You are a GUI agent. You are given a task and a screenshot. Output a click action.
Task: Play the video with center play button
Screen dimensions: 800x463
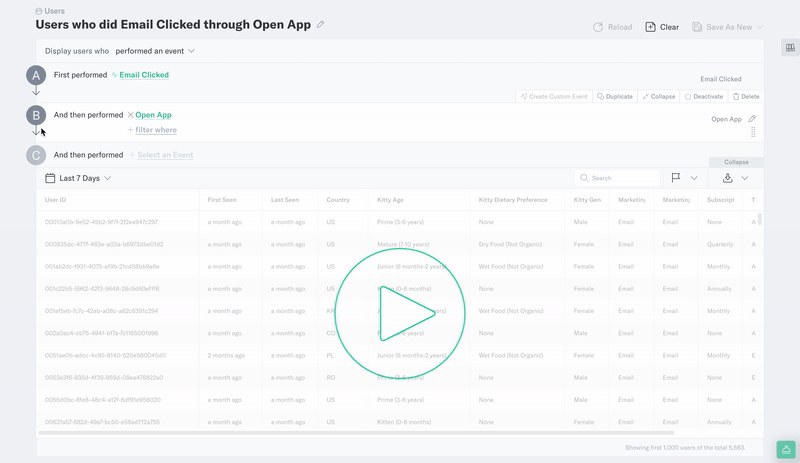click(400, 313)
